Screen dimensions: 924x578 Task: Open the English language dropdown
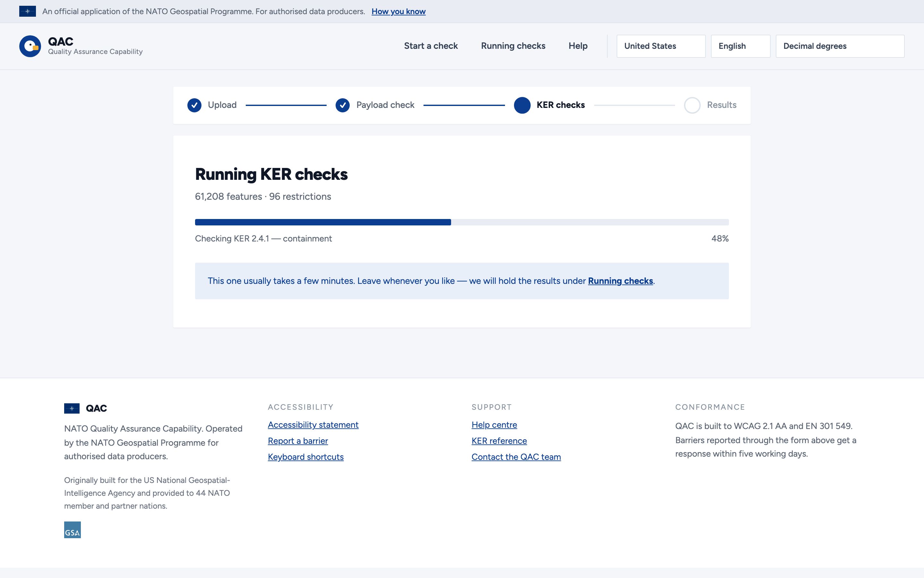tap(740, 46)
